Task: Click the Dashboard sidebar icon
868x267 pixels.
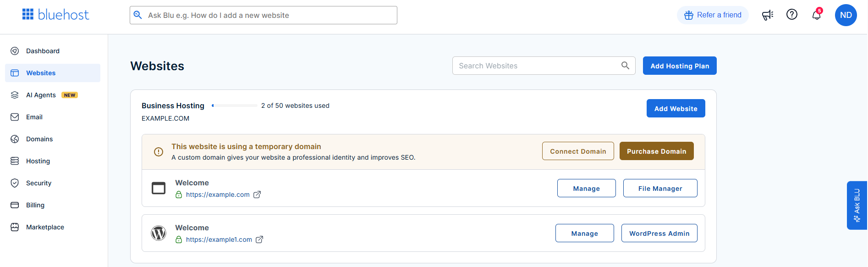Action: [x=15, y=51]
